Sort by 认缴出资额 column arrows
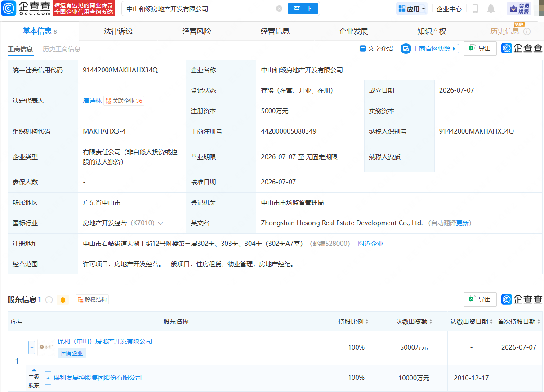 [x=431, y=322]
